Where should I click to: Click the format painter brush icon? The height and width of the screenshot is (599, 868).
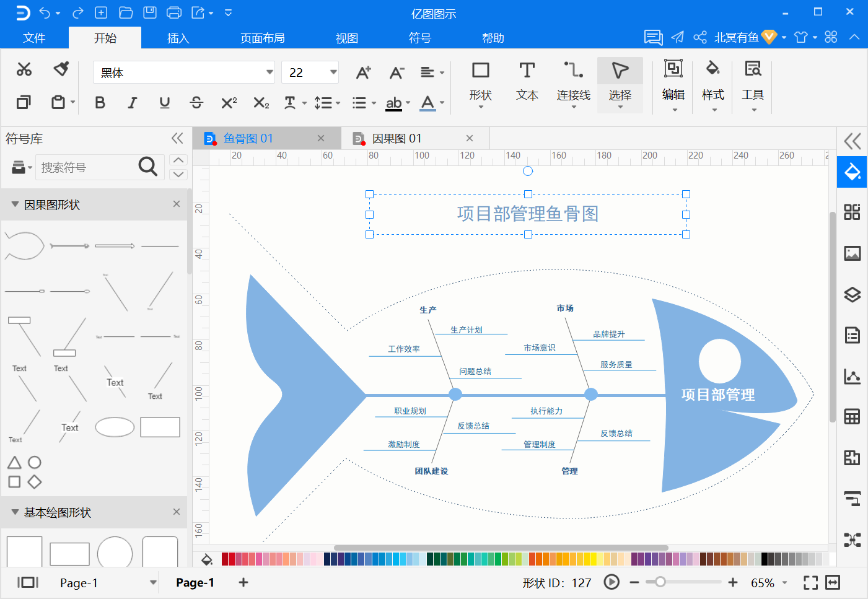(x=61, y=69)
